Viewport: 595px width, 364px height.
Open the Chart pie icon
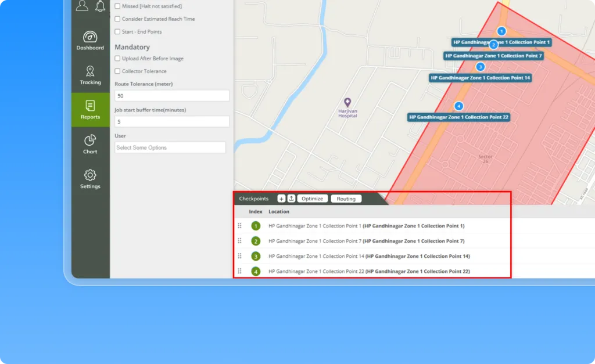coord(90,140)
